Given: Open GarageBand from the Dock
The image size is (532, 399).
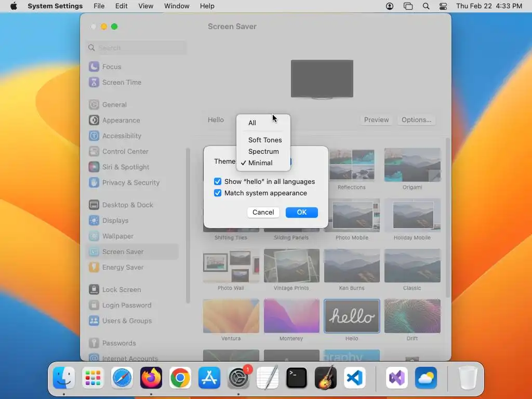Looking at the screenshot, I should (325, 378).
